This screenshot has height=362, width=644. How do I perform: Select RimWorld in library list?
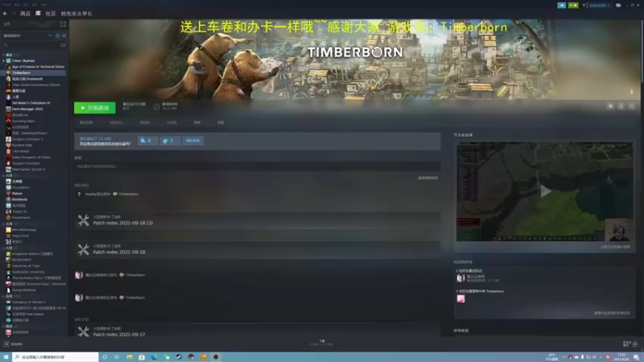(x=19, y=200)
